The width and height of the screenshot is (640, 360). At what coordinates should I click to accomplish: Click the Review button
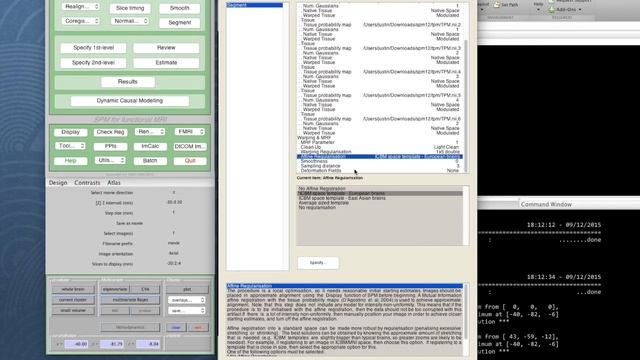tap(166, 48)
